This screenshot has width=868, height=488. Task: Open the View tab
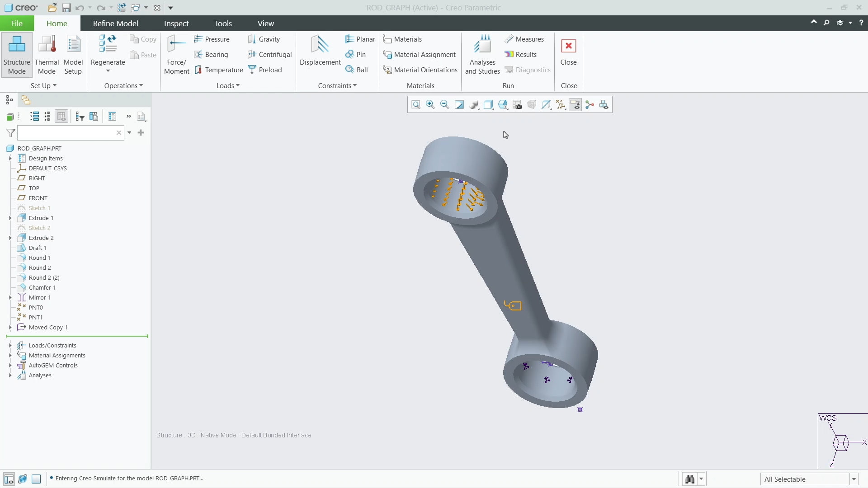tap(265, 23)
